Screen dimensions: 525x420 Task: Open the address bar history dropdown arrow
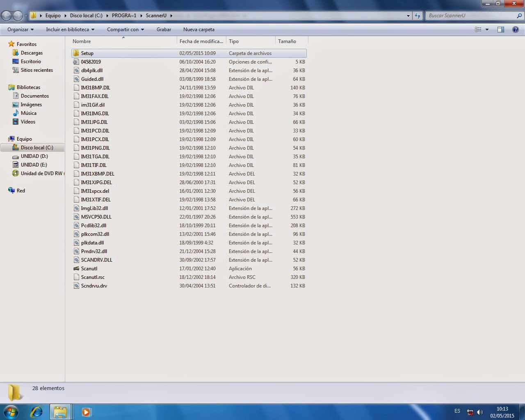(x=408, y=16)
